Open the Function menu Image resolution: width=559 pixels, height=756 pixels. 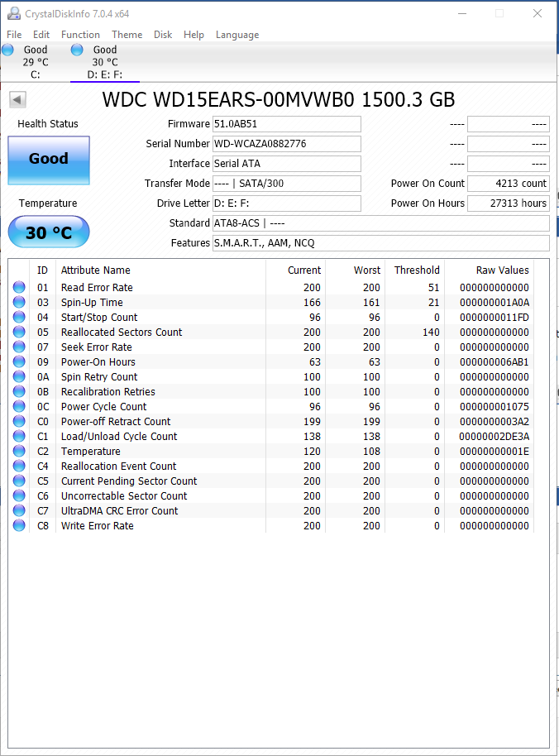80,35
